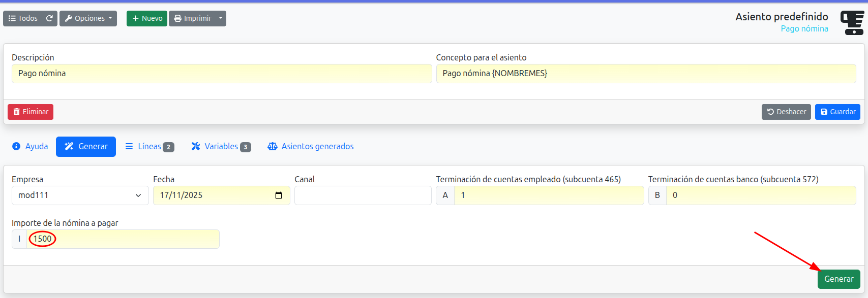868x298 pixels.
Task: Click the Asiento predefinido title text
Action: coord(782,17)
